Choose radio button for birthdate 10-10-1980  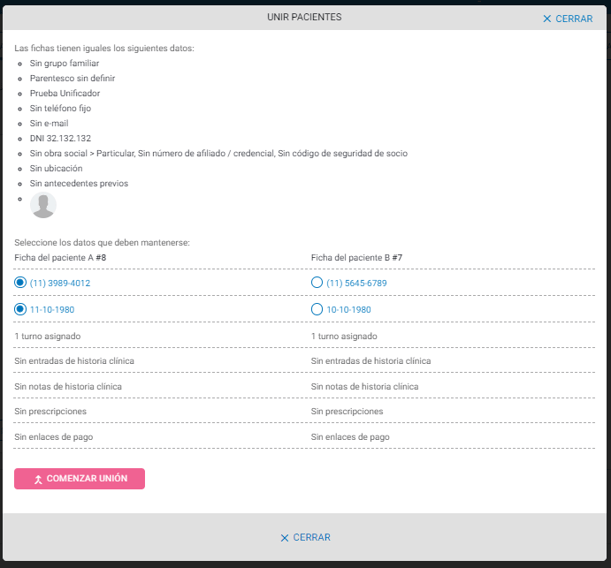click(317, 310)
